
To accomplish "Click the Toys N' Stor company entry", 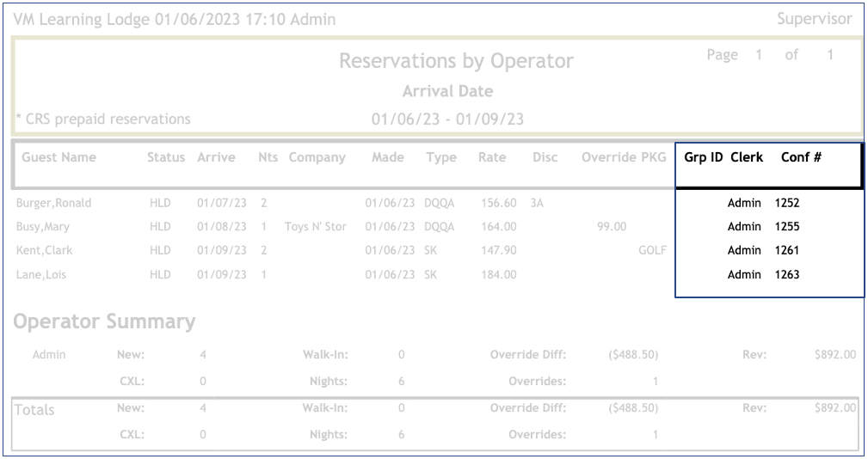I will [316, 227].
